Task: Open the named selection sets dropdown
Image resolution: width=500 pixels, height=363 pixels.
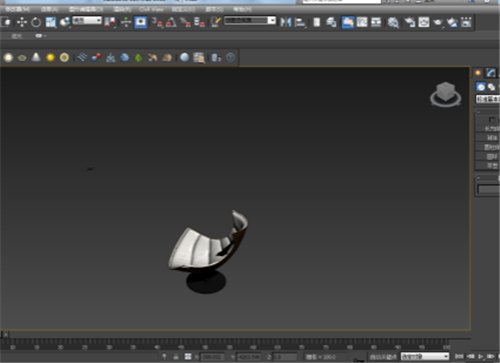Action: [x=250, y=21]
